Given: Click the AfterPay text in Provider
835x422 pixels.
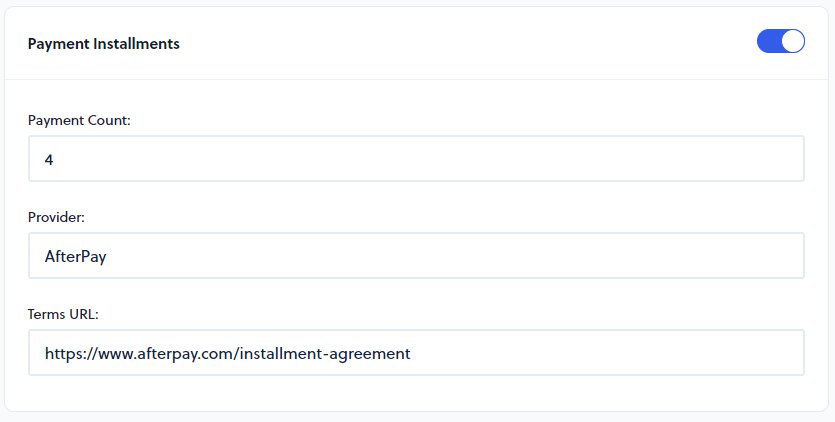Looking at the screenshot, I should (x=76, y=256).
